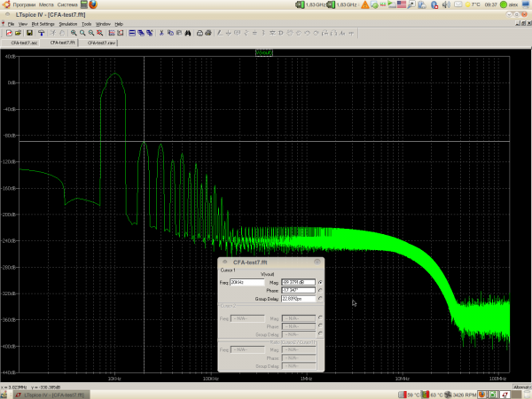The image size is (532, 399).
Task: Open the Simulation menu
Action: pos(68,24)
